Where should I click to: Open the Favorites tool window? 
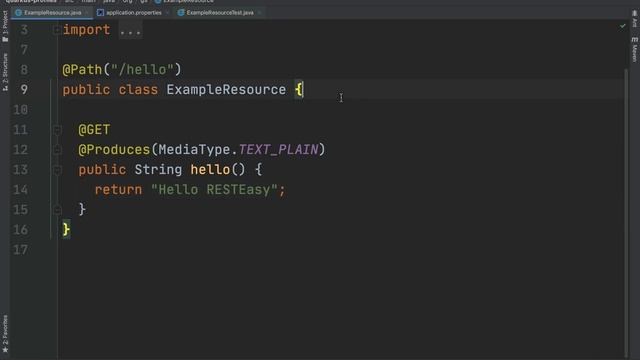[5, 334]
